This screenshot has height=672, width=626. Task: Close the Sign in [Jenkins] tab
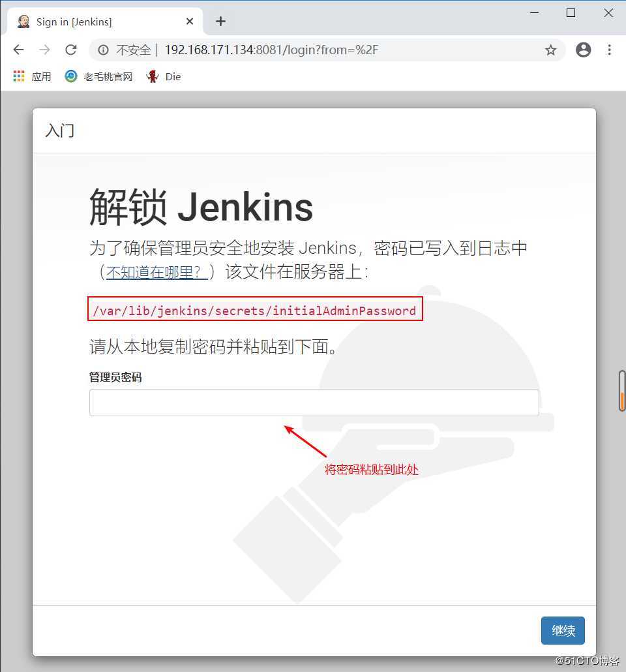click(189, 22)
